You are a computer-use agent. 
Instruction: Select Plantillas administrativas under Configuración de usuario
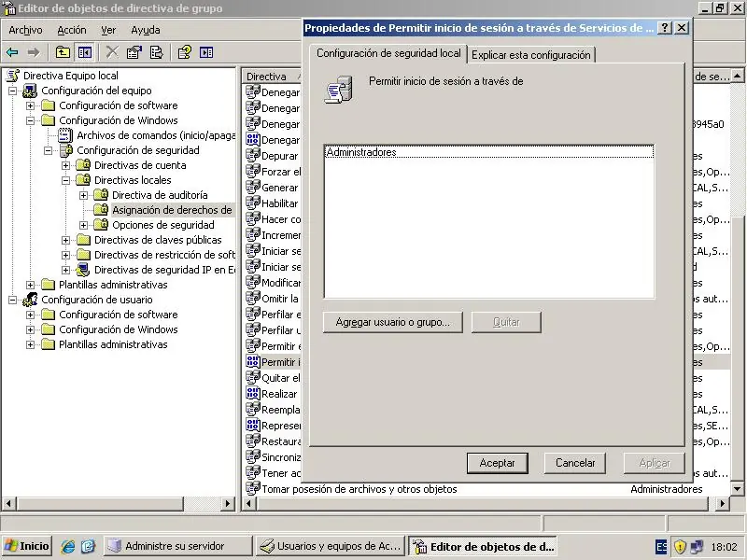pyautogui.click(x=113, y=344)
